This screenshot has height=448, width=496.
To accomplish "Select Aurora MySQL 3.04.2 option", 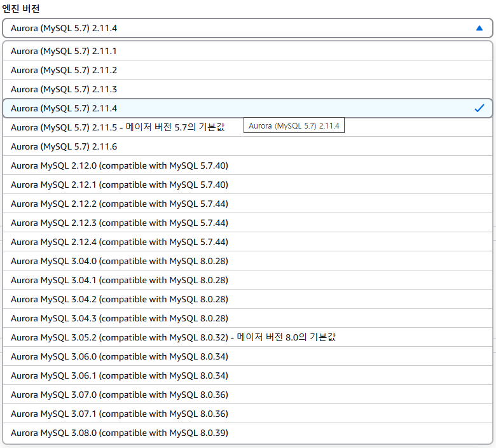I will 247,299.
